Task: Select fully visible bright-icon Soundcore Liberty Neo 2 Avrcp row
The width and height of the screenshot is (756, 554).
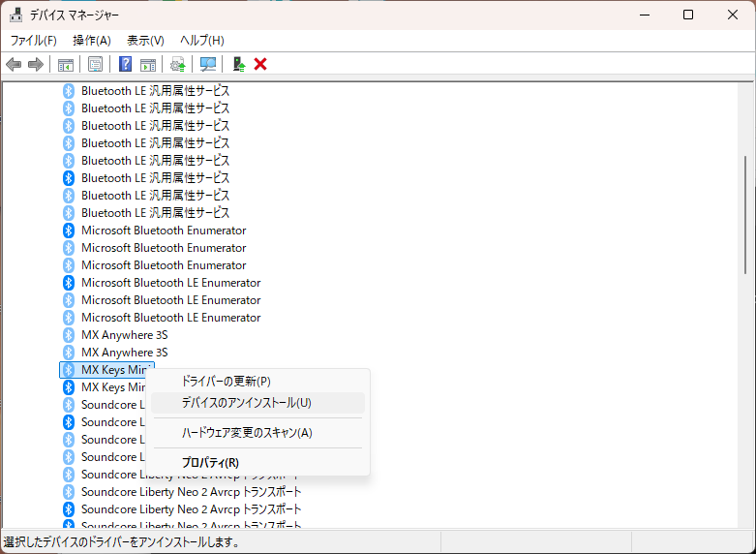Action: [182, 509]
